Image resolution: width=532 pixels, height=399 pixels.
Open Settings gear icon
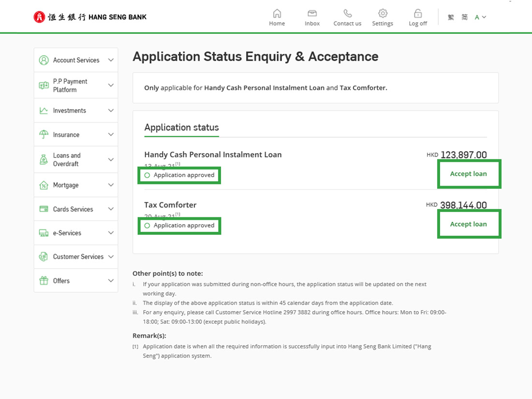click(x=383, y=13)
